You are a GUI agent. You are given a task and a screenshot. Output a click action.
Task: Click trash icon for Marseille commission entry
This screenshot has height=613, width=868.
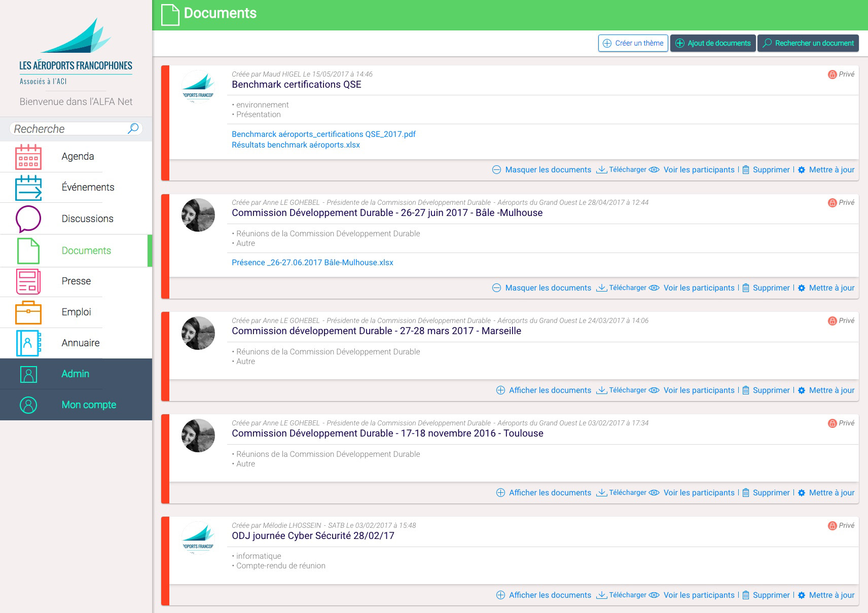(x=746, y=390)
